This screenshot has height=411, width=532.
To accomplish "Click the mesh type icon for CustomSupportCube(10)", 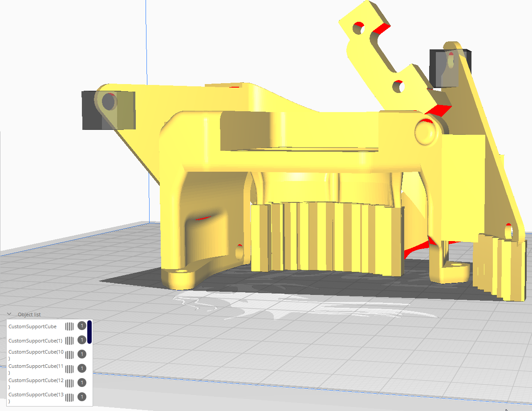I will coord(69,355).
